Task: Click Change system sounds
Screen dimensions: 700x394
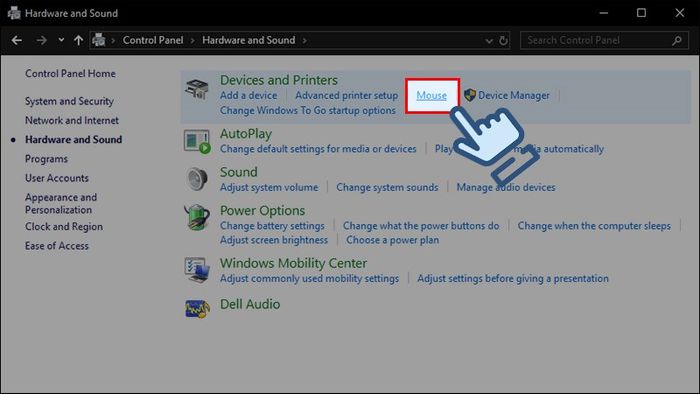Action: coord(387,187)
